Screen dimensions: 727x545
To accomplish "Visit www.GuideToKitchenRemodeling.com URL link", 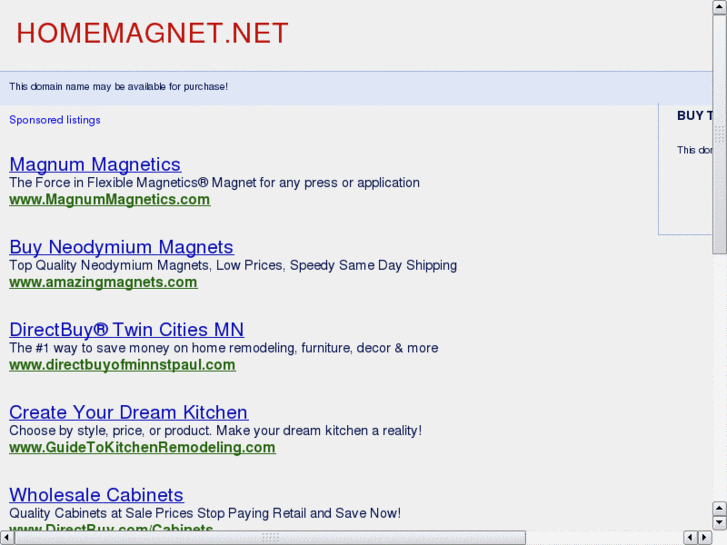I will click(142, 447).
